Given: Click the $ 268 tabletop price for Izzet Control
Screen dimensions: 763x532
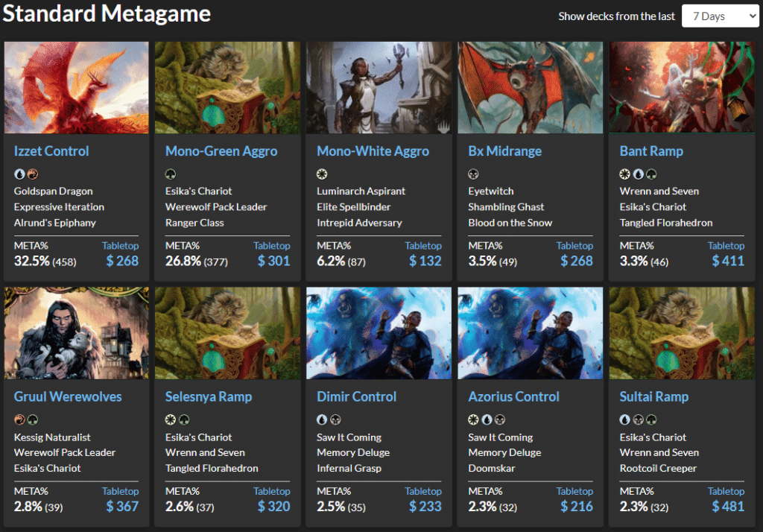Looking at the screenshot, I should point(121,261).
